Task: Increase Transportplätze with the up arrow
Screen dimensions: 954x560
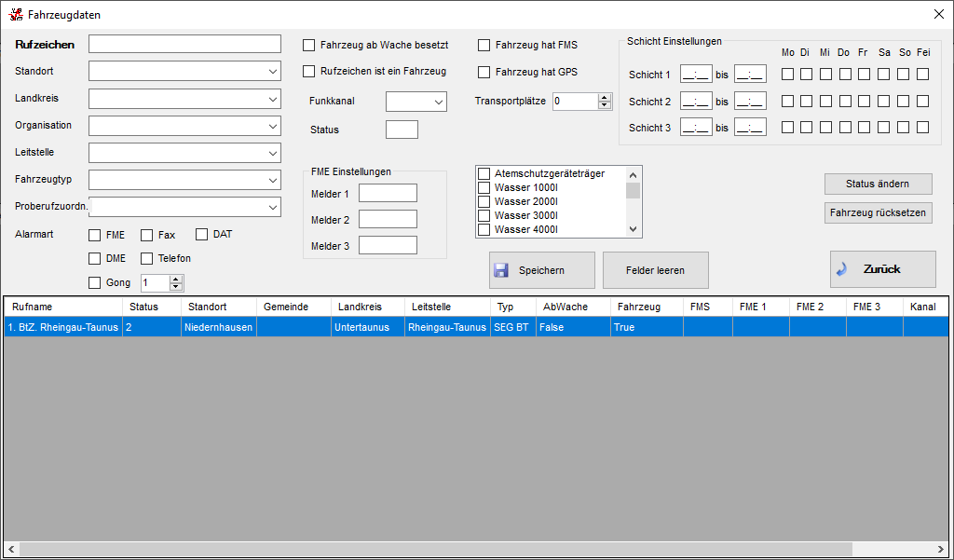Action: 605,98
